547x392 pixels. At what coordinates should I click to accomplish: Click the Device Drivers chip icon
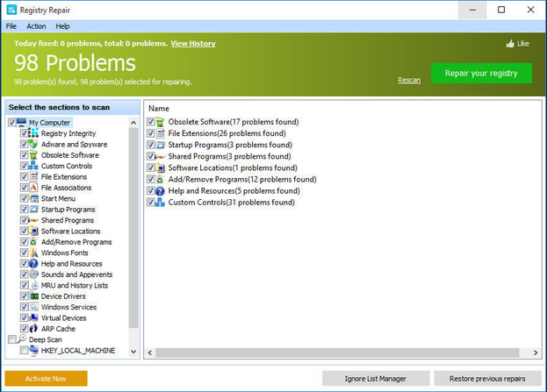[33, 296]
